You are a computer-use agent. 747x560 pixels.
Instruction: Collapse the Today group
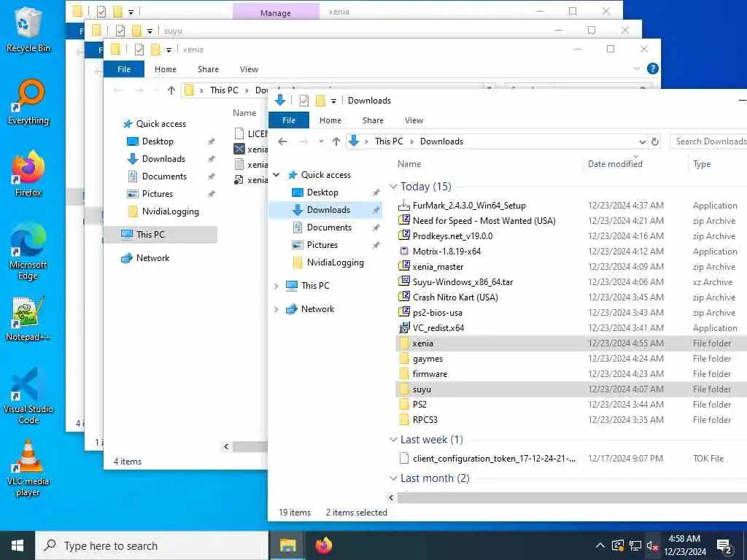[393, 186]
